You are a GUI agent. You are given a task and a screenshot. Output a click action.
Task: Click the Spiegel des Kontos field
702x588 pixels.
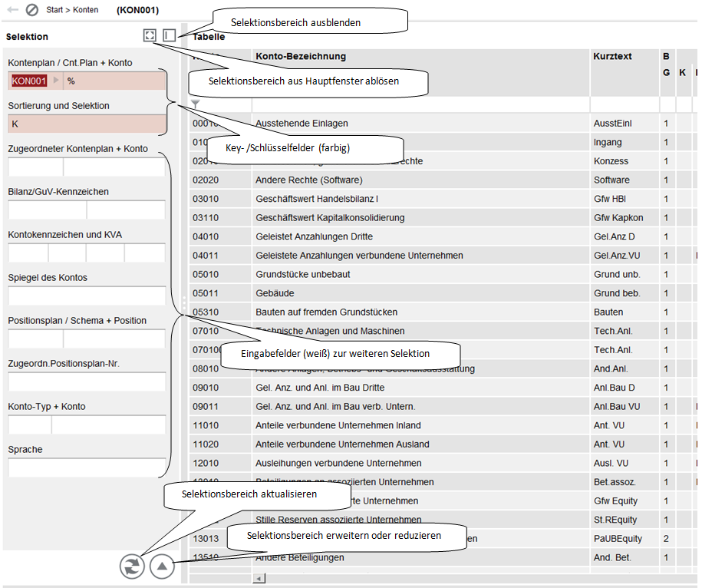(x=87, y=296)
